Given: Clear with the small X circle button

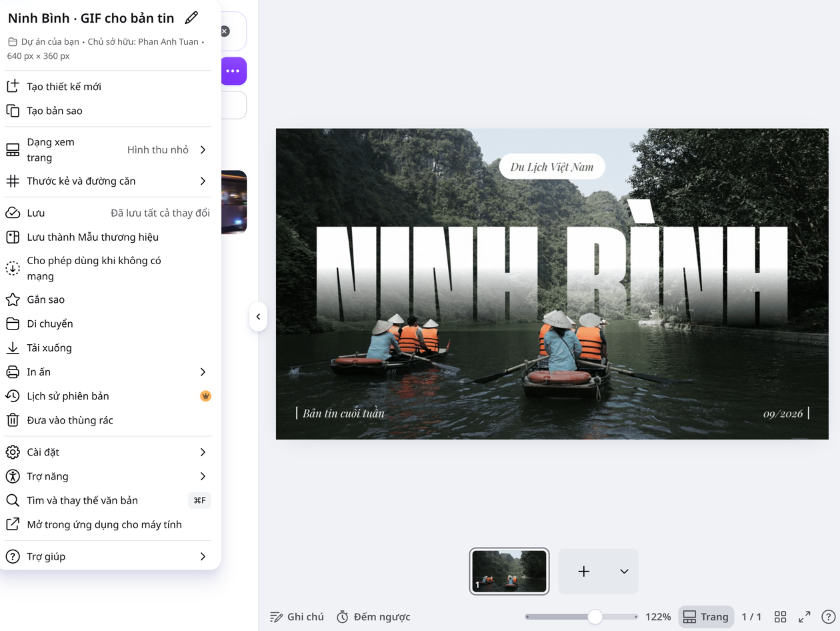Looking at the screenshot, I should [x=225, y=31].
